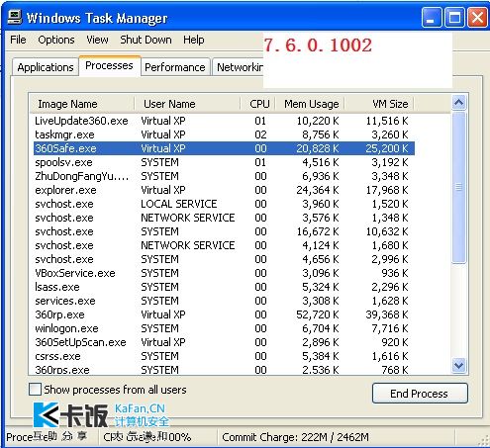Select the ZhuDongFangYu process row
This screenshot has width=490, height=448.
(x=224, y=176)
